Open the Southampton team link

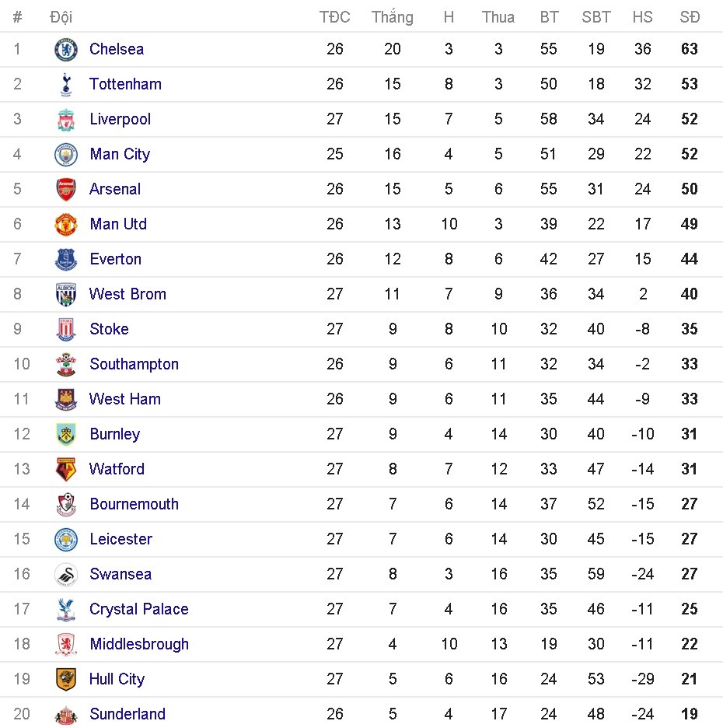(x=134, y=364)
